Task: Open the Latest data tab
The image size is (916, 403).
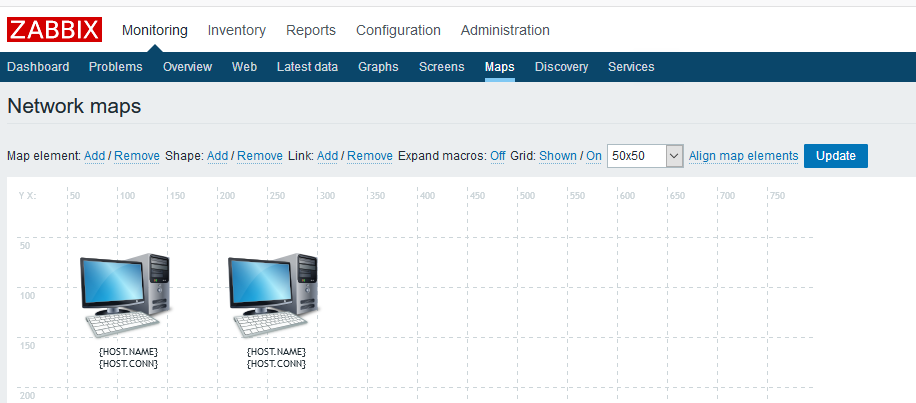Action: point(307,67)
